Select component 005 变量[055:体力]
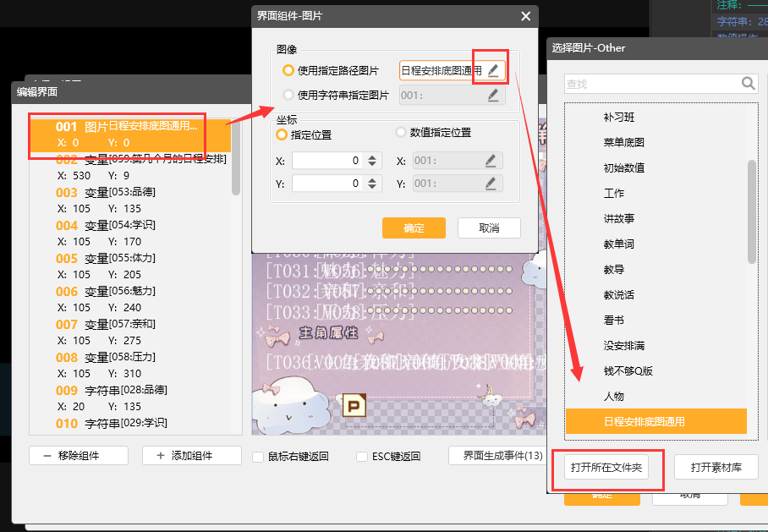The image size is (768, 532). [129, 266]
